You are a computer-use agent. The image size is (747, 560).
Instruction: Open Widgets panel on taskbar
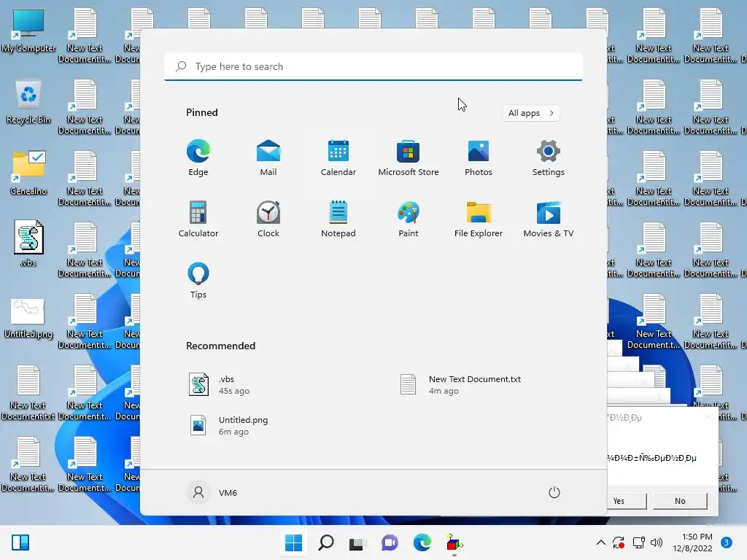(x=20, y=542)
